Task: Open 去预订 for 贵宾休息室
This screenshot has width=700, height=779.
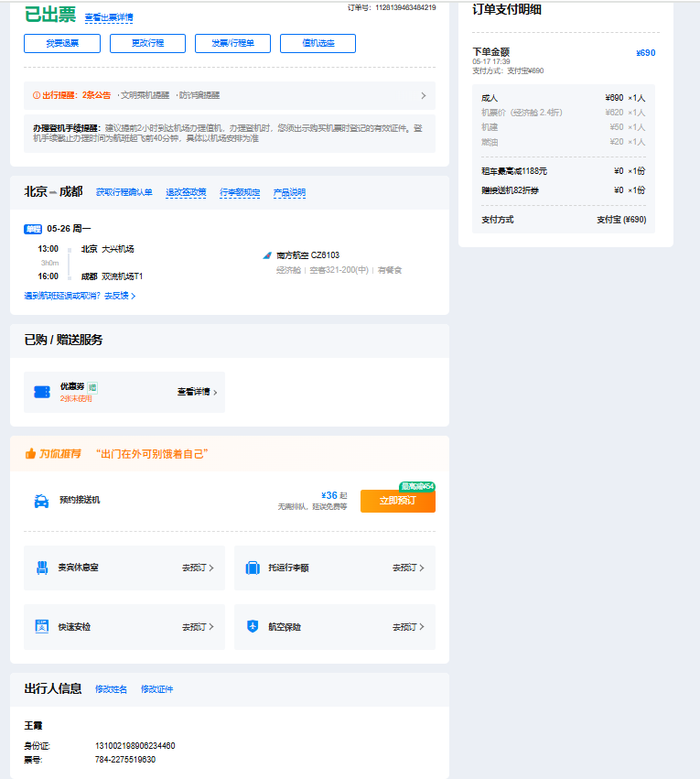Action: point(198,568)
